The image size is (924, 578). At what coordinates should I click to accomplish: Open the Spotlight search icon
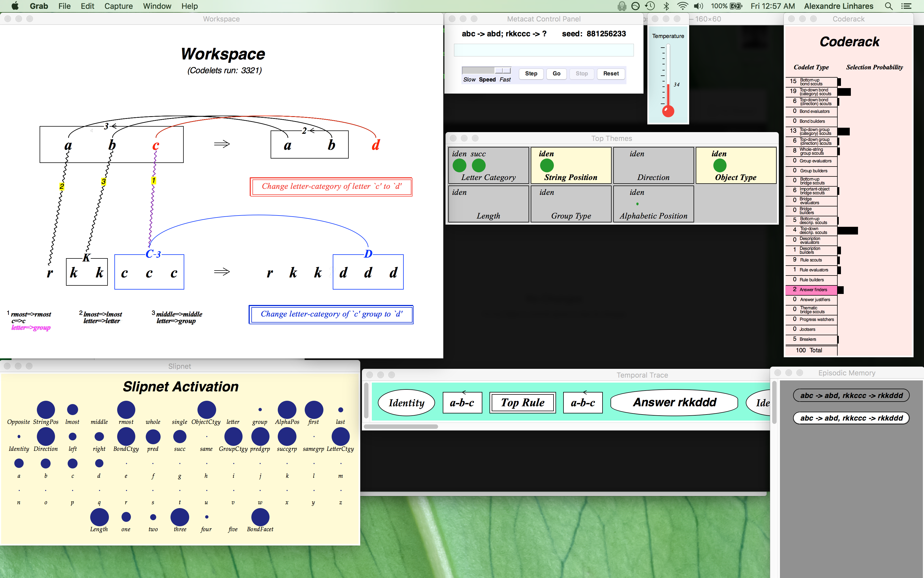point(889,6)
